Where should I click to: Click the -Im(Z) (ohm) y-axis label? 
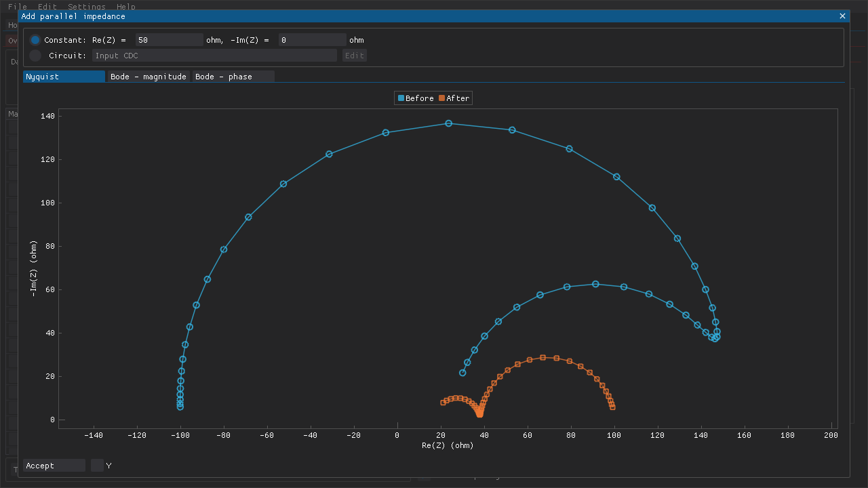pyautogui.click(x=34, y=268)
